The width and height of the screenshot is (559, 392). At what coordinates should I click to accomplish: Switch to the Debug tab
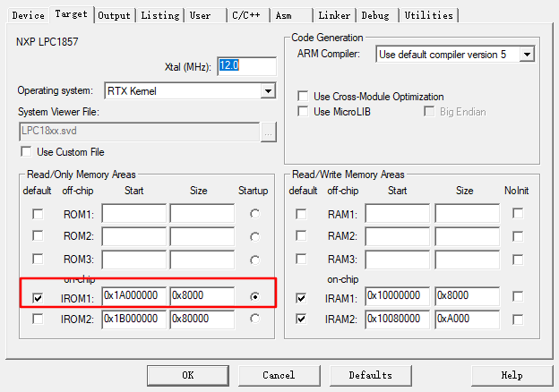pos(375,15)
